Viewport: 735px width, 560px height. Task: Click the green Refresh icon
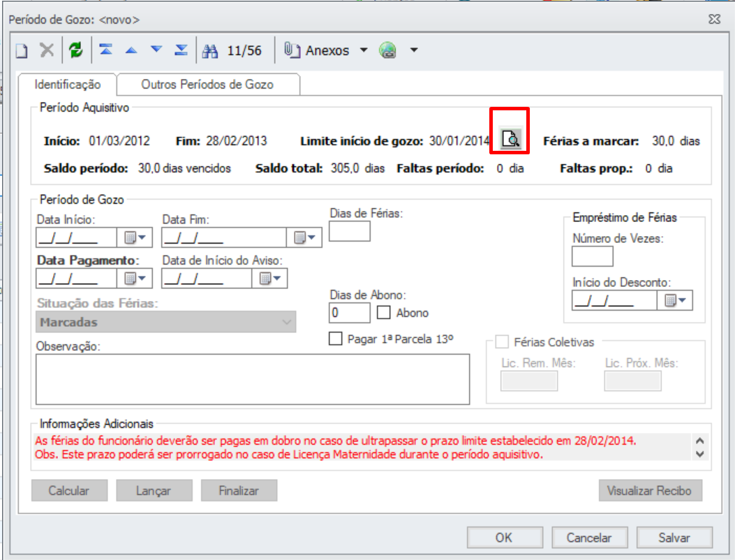[75, 50]
